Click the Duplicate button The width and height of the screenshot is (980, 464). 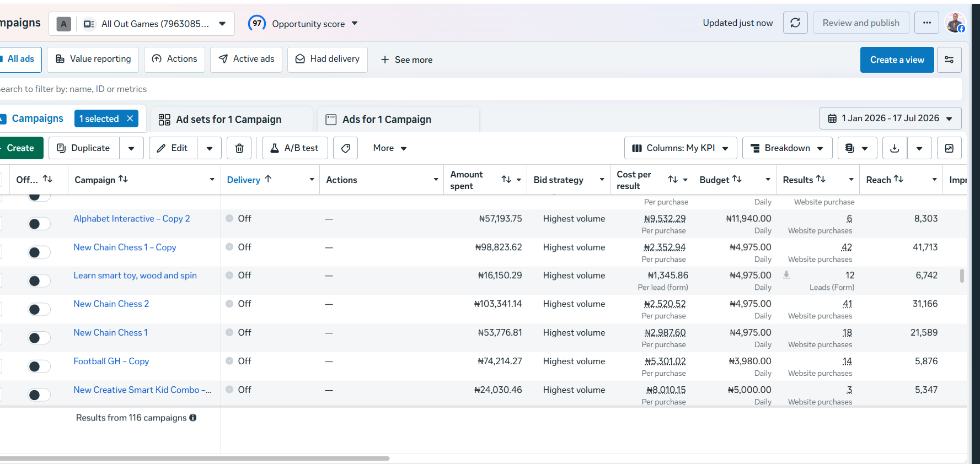coord(84,148)
